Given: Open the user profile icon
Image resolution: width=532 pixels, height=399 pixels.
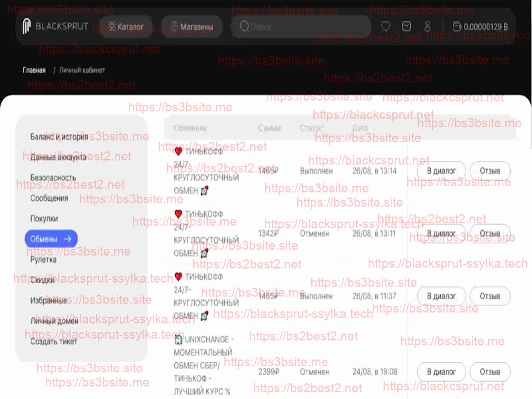Looking at the screenshot, I should tap(427, 27).
